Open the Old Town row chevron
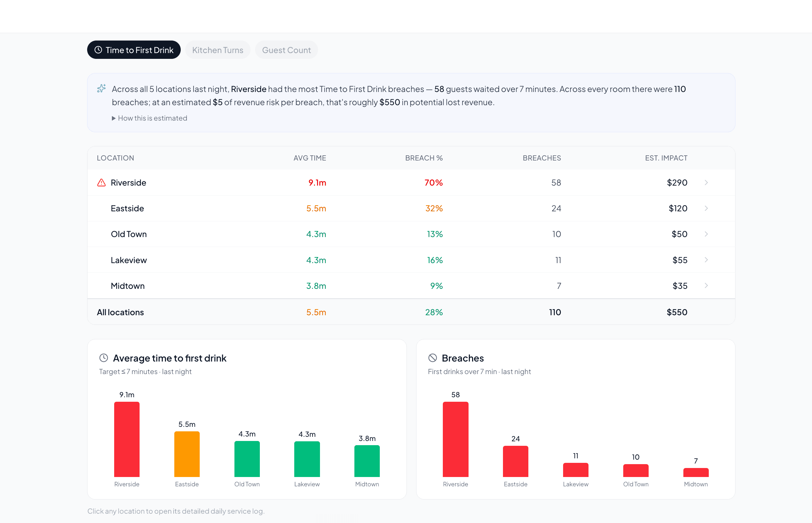The image size is (812, 523). tap(706, 234)
